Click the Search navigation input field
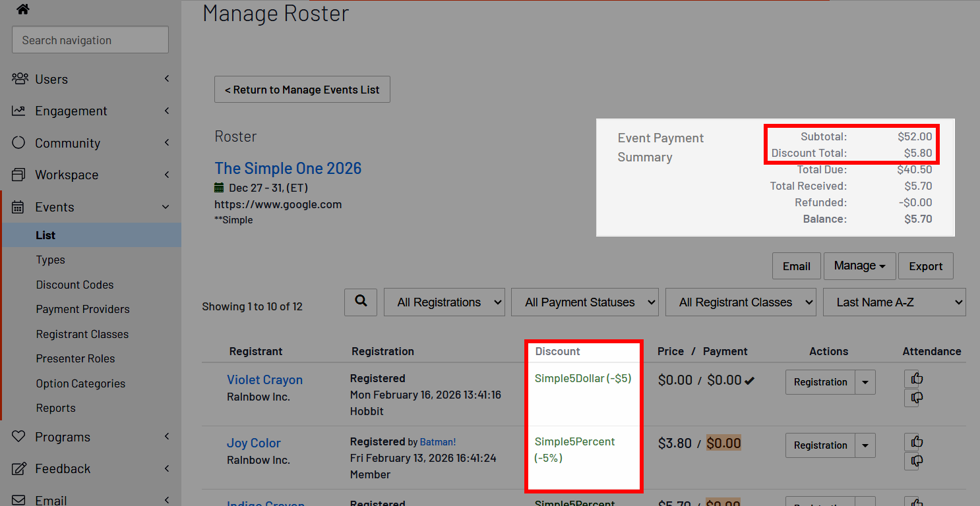Image resolution: width=980 pixels, height=506 pixels. (x=90, y=40)
